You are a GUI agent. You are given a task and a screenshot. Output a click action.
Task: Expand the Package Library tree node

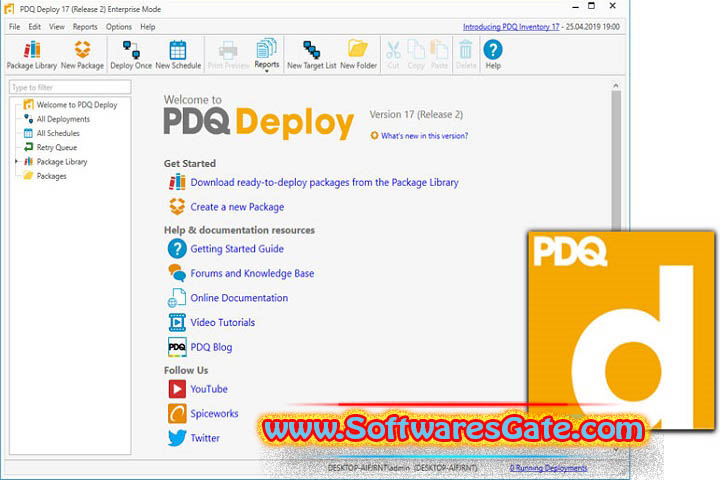(x=16, y=161)
